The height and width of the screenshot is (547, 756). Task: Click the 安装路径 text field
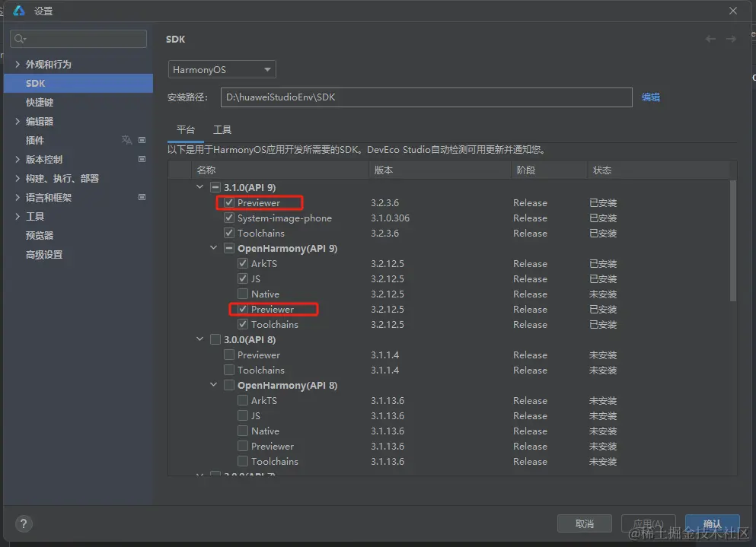(x=426, y=97)
